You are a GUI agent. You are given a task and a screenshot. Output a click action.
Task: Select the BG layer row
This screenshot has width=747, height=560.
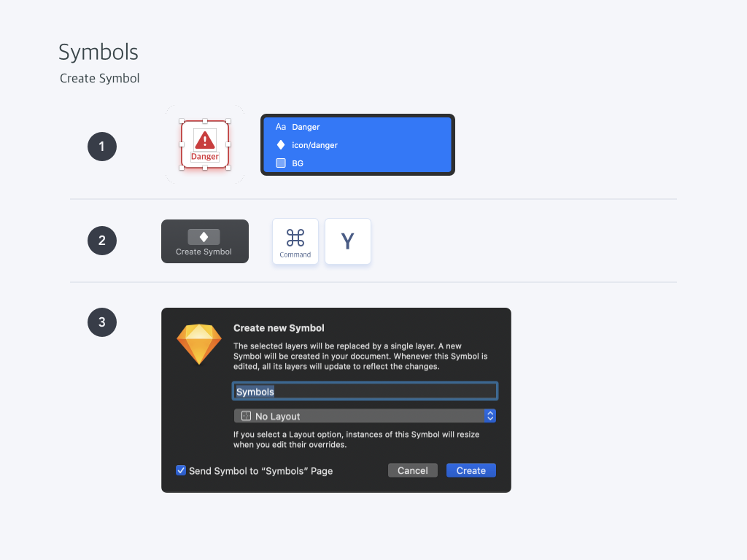[x=357, y=163]
